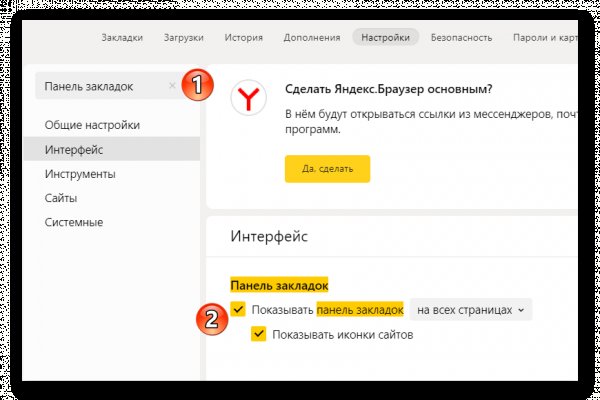Open the Закладки tab
Viewport: 600px width, 400px height.
(x=122, y=38)
